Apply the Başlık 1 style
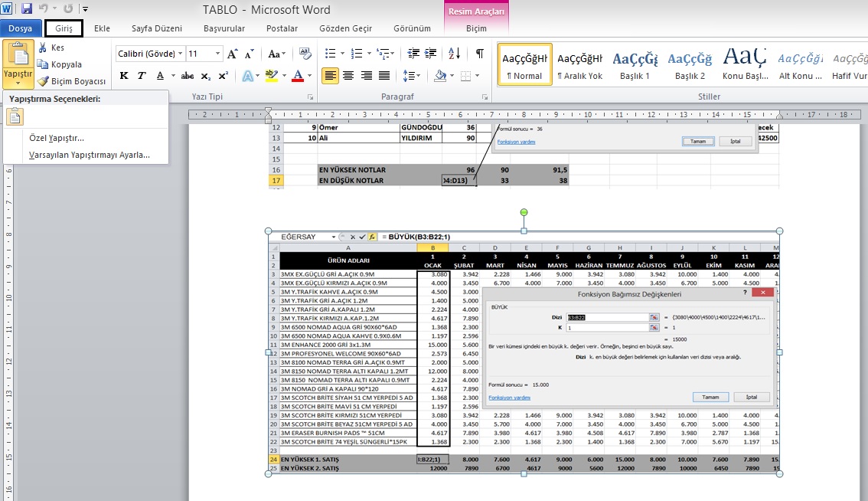 pos(635,65)
